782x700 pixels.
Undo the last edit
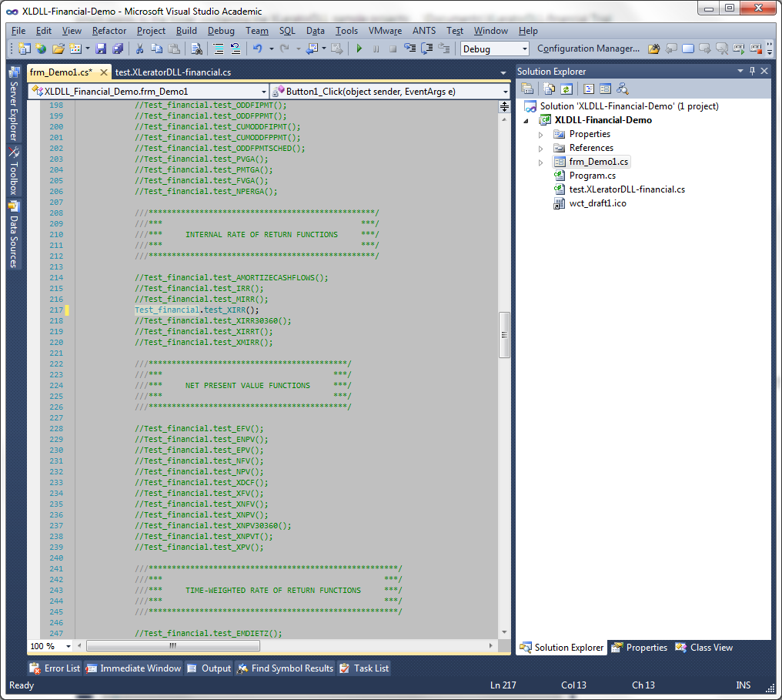coord(257,49)
